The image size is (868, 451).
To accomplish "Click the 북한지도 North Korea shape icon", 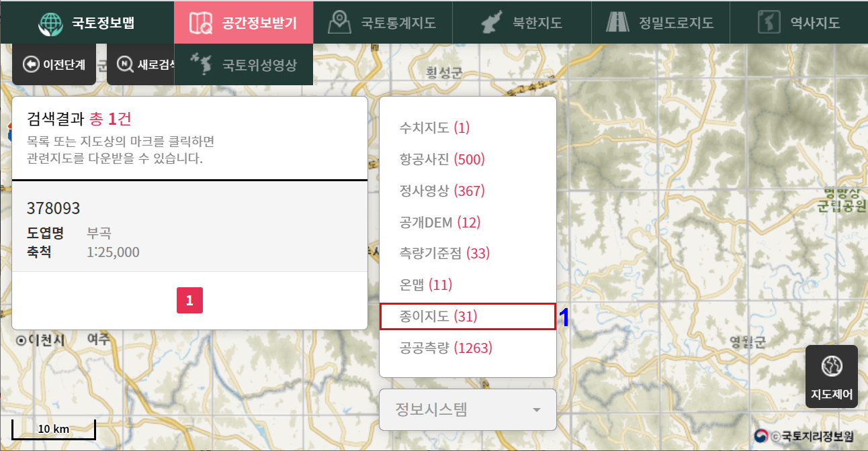I will 493,23.
